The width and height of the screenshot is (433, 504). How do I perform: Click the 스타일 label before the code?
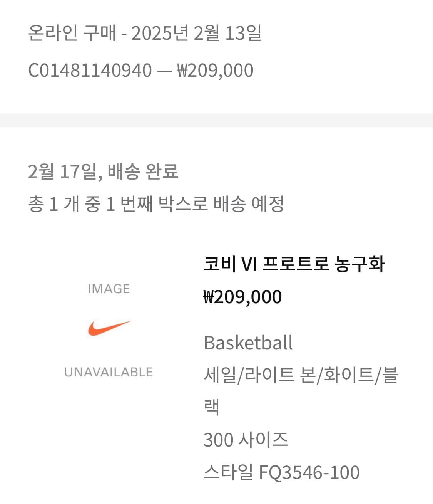[228, 472]
